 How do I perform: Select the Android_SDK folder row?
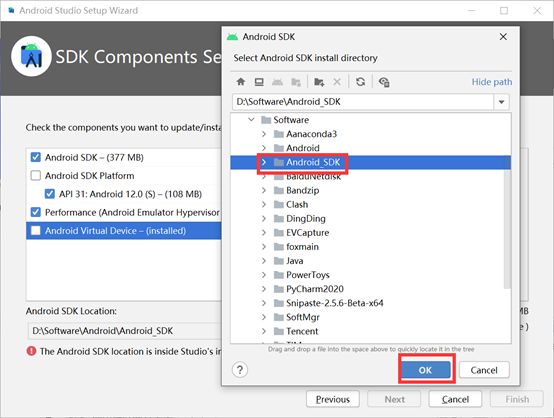[370, 162]
